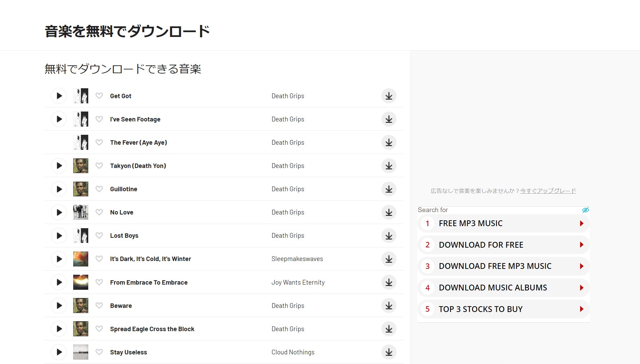Click the 今すぐアップグレード upgrade link
Viewport: 640px width, 364px height.
coord(548,191)
